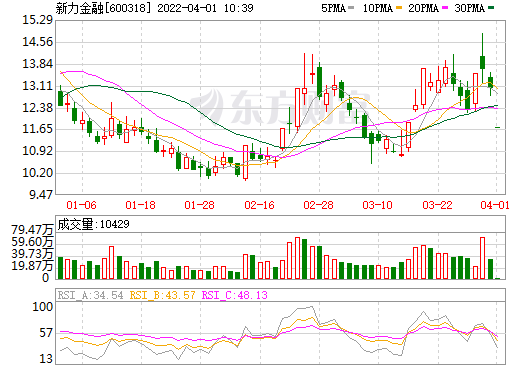Click the 19.87万 volume axis label
Screen dimensions: 520x365
coord(32,266)
